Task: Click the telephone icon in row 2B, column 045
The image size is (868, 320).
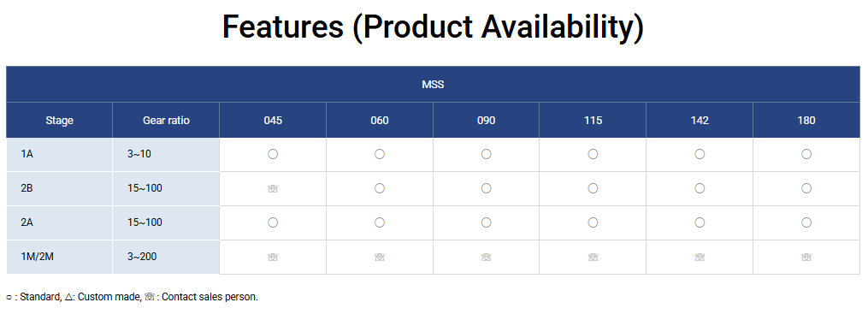Action: 273,188
